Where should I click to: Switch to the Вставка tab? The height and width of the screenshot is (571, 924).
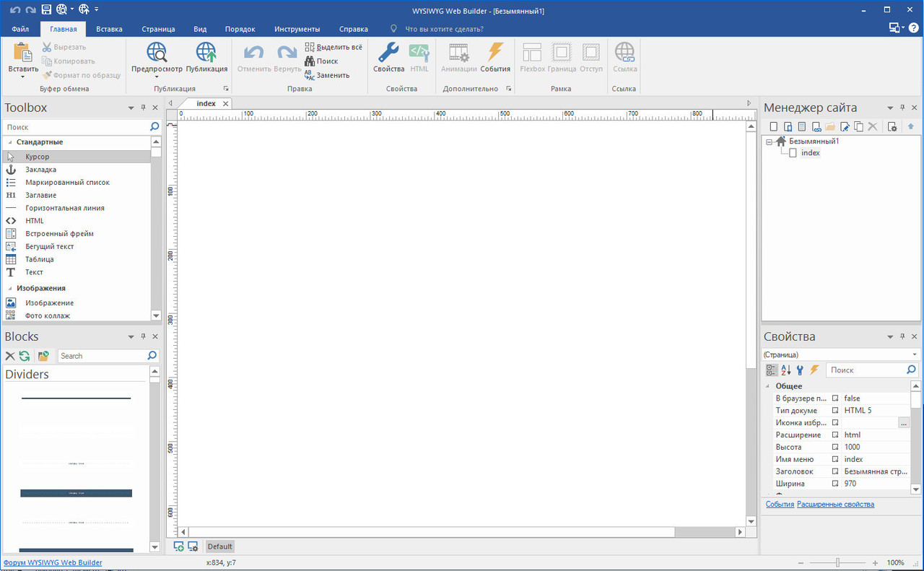tap(109, 29)
